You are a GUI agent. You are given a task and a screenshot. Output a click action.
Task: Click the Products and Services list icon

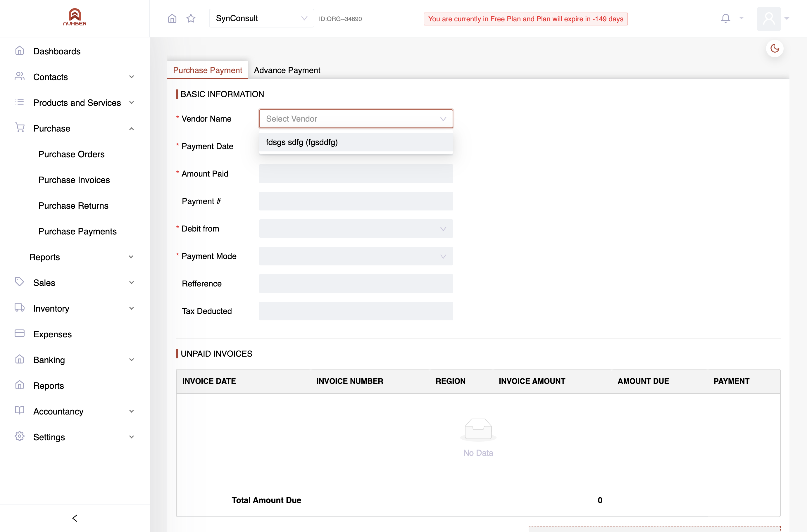coord(20,102)
